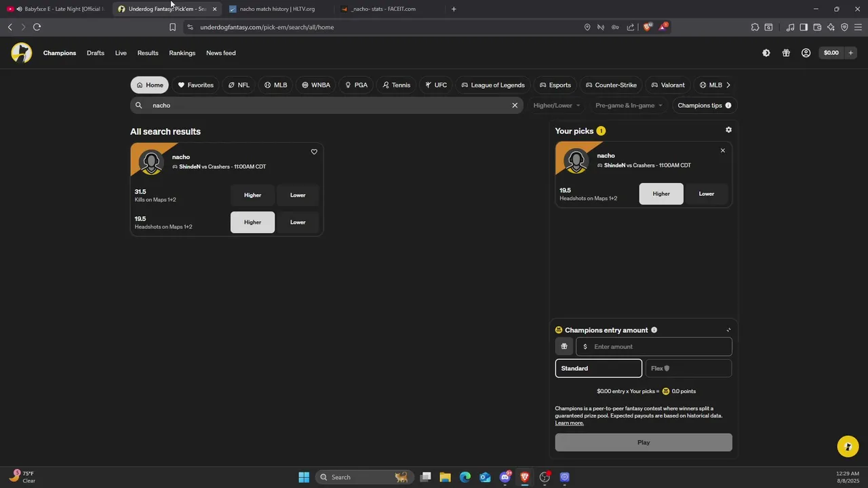Image resolution: width=868 pixels, height=488 pixels.
Task: Clear the nacho search text
Action: point(515,105)
